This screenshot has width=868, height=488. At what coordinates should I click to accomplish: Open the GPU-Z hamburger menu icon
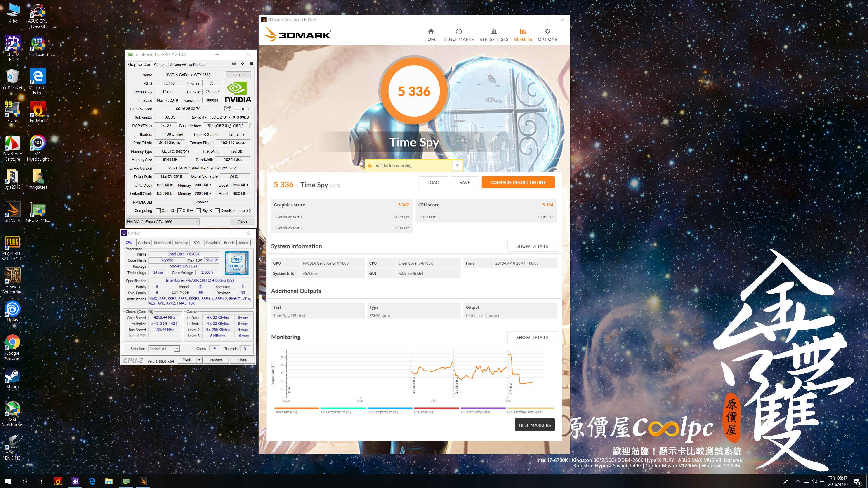[251, 64]
